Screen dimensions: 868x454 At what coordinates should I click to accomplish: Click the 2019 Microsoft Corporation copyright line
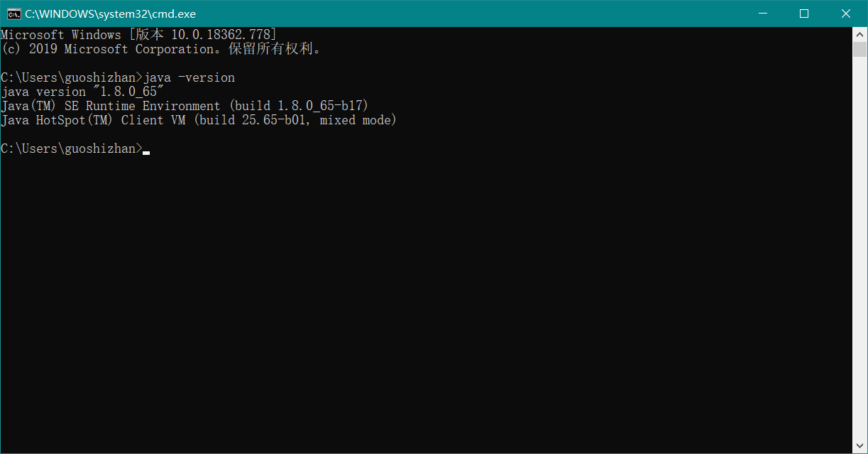(x=161, y=49)
